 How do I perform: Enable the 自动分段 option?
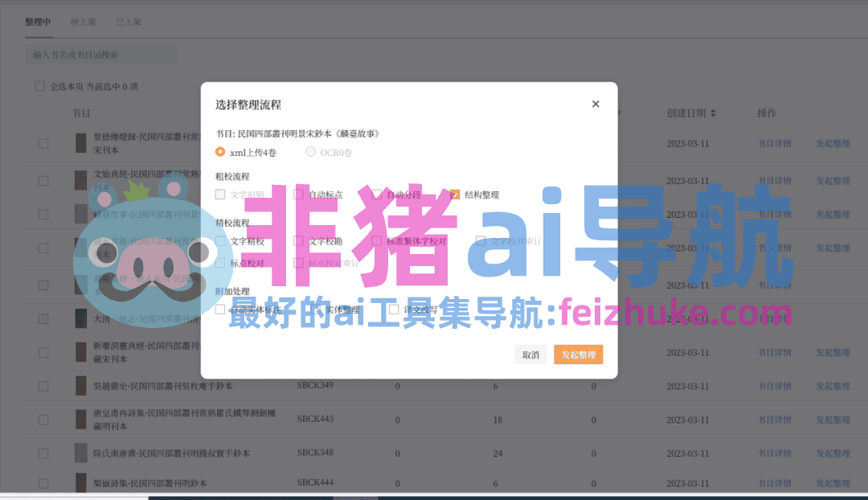tap(375, 194)
